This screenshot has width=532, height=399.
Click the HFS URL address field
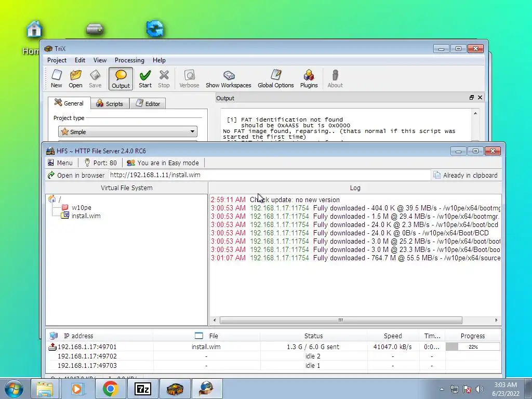point(270,175)
